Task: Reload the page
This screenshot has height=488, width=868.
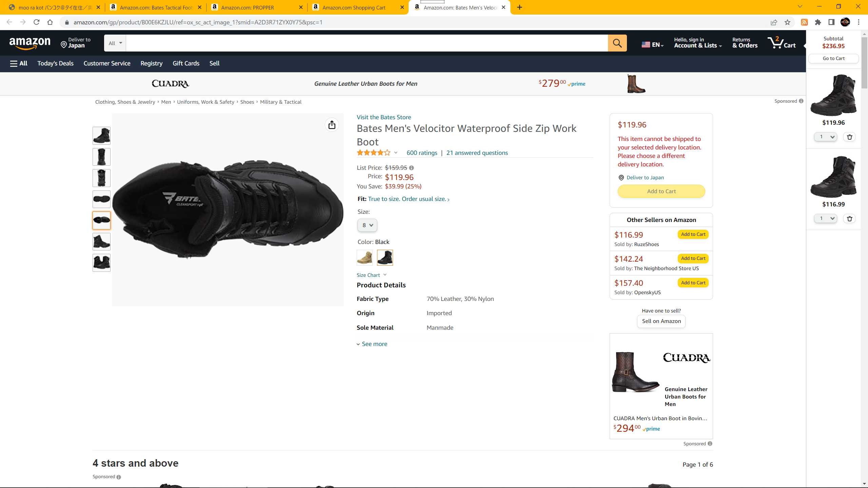Action: [x=37, y=22]
